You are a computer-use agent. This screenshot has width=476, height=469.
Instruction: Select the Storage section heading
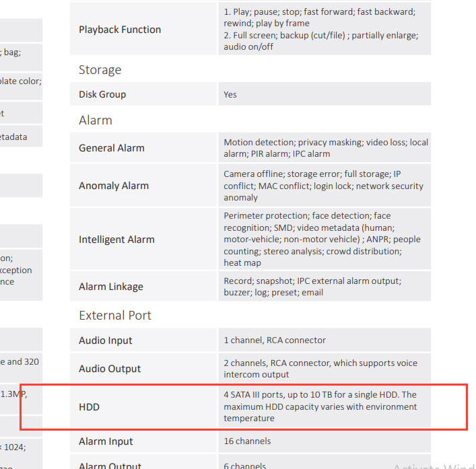click(x=100, y=70)
